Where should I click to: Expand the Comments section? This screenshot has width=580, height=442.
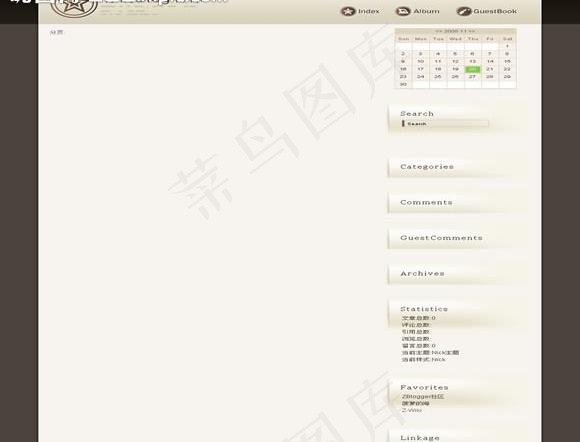[426, 202]
